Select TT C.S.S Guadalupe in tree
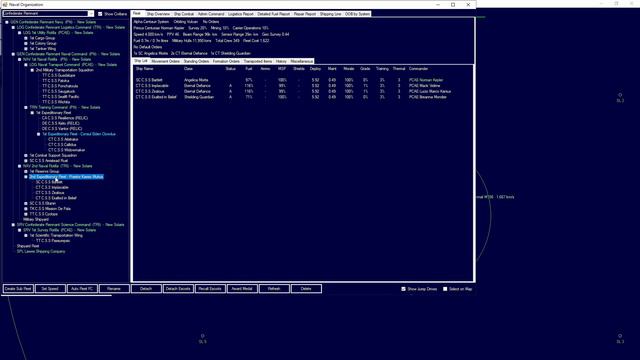The width and height of the screenshot is (640, 360). (58, 76)
